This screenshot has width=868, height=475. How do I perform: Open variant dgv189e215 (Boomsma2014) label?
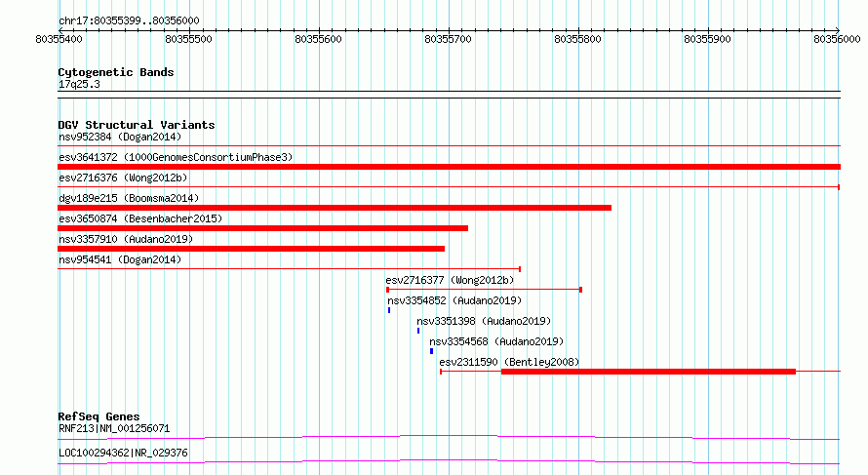[129, 198]
